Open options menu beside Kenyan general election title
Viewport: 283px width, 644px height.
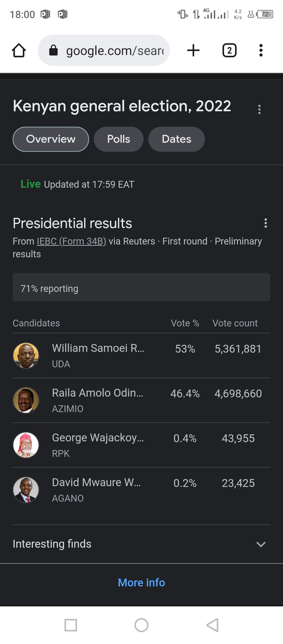(x=259, y=109)
